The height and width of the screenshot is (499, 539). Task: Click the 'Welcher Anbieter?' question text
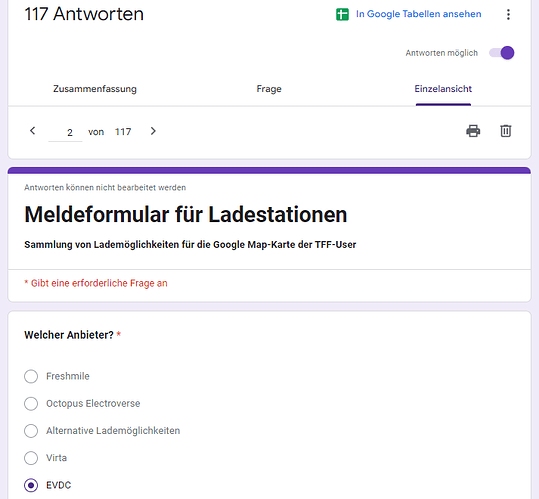coord(69,335)
